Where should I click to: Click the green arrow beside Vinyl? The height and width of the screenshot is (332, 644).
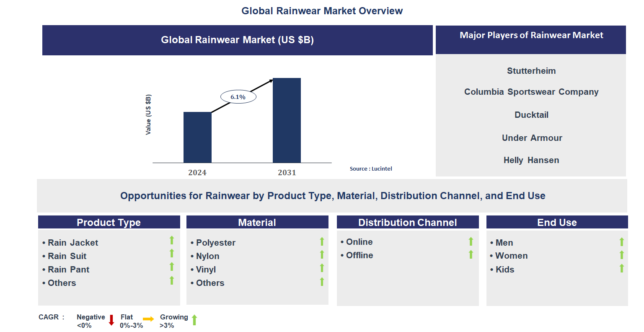pyautogui.click(x=321, y=267)
